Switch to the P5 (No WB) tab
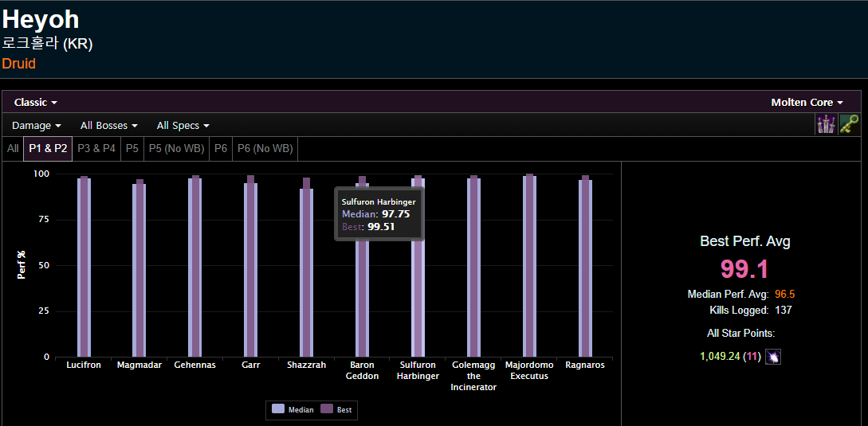This screenshot has width=868, height=426. 176,148
